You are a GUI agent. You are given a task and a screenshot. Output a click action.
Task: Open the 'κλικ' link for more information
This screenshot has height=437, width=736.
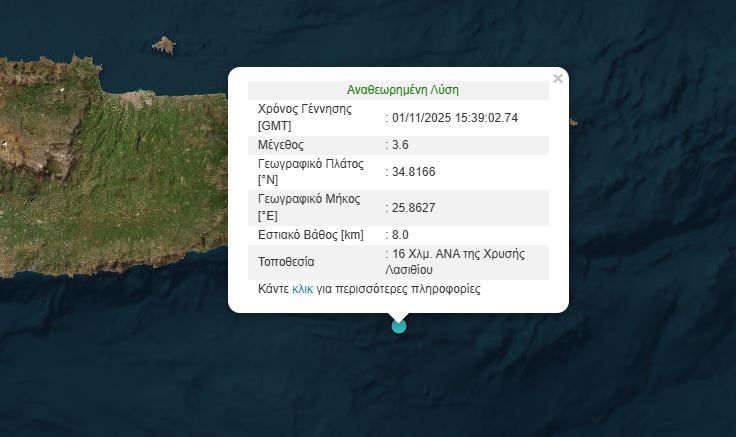(x=302, y=289)
